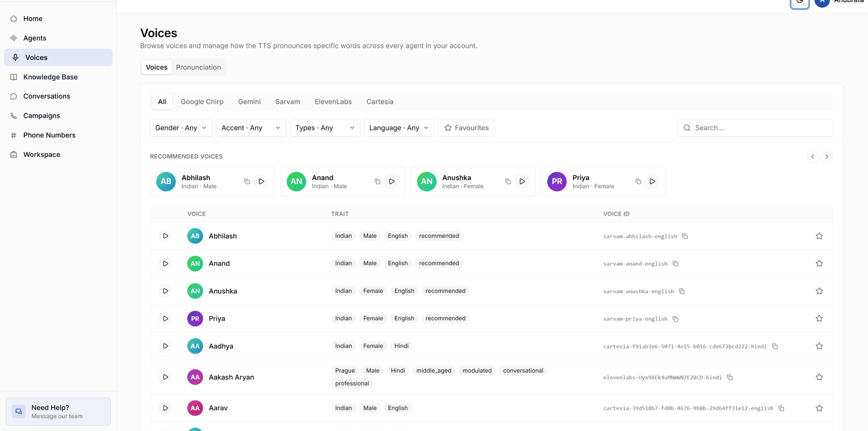Show next recommended voices
Screen dimensions: 868x431
[x=827, y=156]
